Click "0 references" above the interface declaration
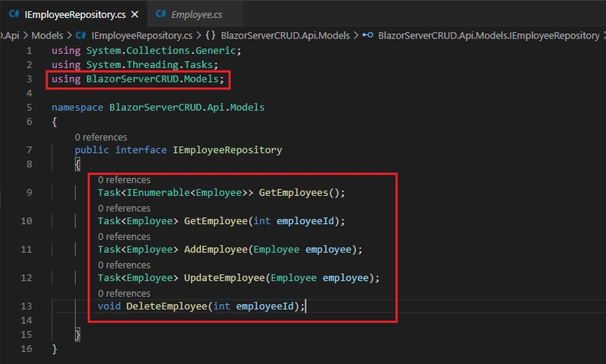Screen dimensions: 606x364 pyautogui.click(x=101, y=137)
